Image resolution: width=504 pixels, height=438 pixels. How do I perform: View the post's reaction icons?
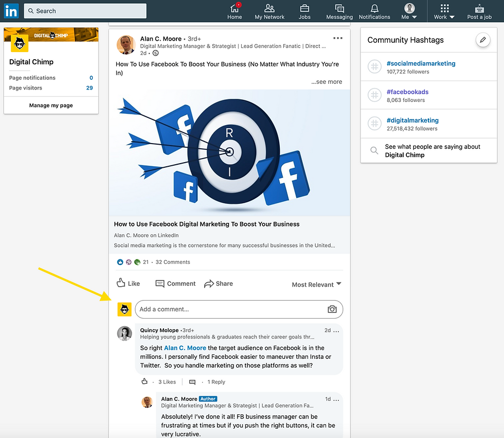pyautogui.click(x=129, y=262)
